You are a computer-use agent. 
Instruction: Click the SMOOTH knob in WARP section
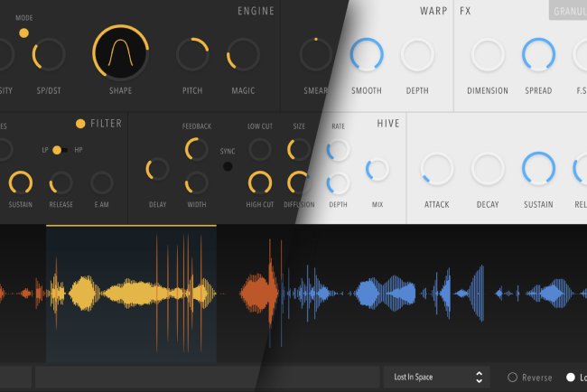pyautogui.click(x=367, y=55)
